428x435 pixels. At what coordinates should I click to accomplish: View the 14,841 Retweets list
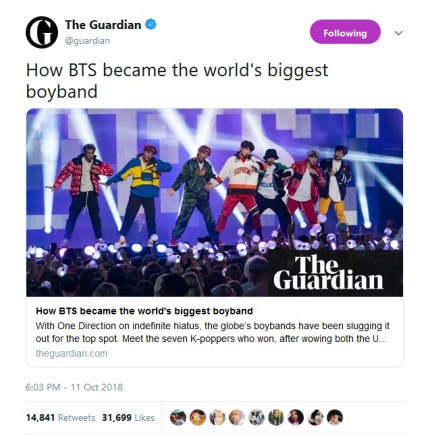click(60, 418)
